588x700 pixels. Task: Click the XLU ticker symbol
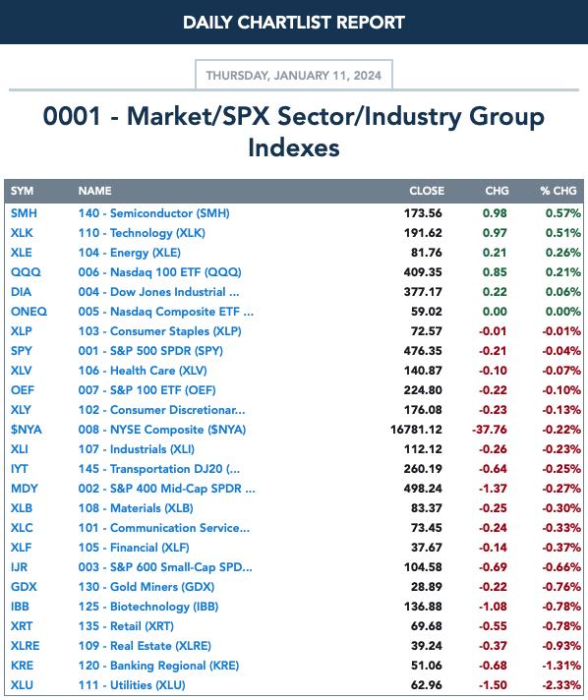coord(22,685)
